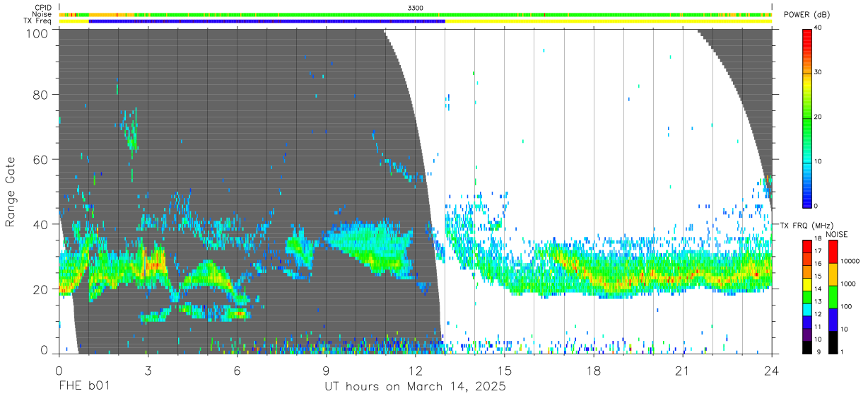Click the Noise row label
This screenshot has height=401, width=868.
[x=42, y=14]
